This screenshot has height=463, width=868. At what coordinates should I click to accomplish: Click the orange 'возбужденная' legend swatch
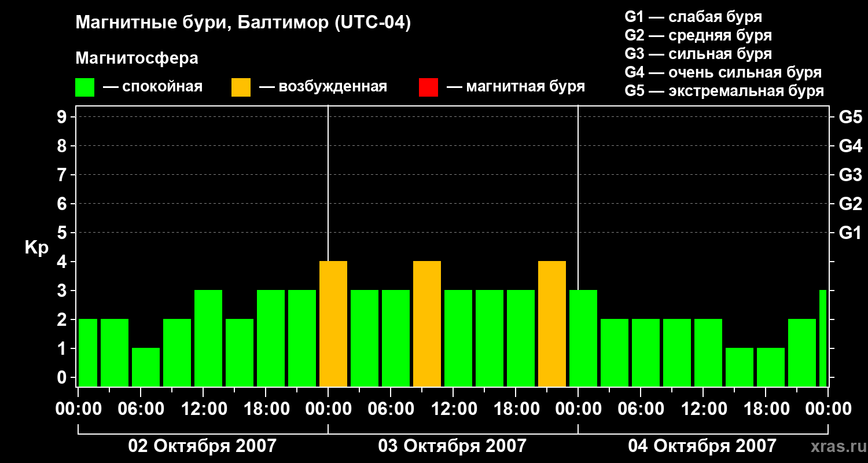point(241,87)
